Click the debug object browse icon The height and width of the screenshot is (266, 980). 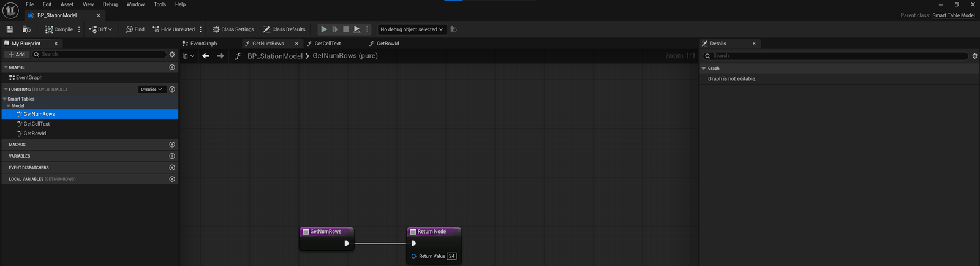point(454,29)
